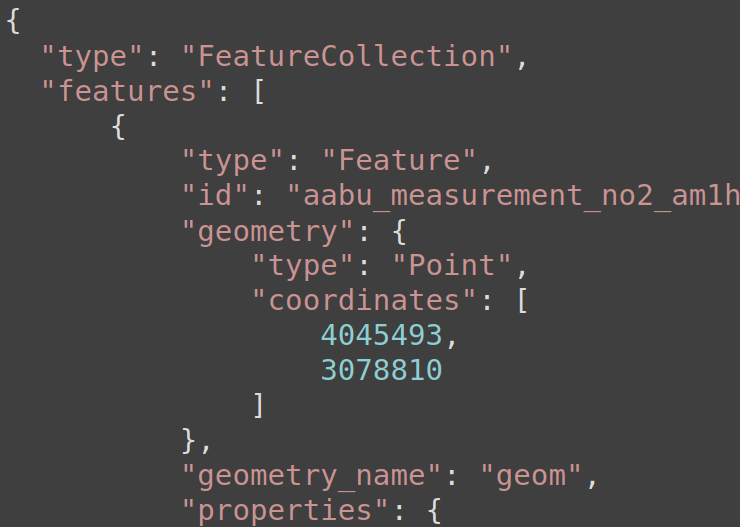Click the "geometry" key name
Screen dimensions: 740x527
pyautogui.click(x=268, y=231)
